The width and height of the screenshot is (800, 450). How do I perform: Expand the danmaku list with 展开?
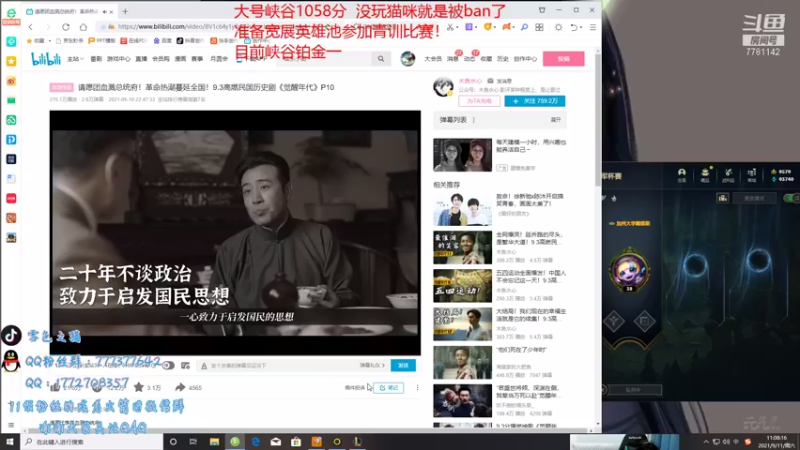tap(556, 120)
